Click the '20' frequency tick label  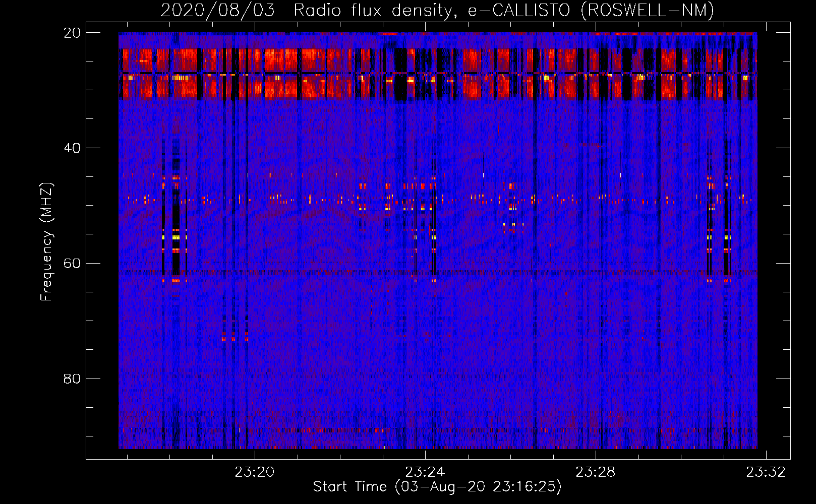tap(72, 33)
